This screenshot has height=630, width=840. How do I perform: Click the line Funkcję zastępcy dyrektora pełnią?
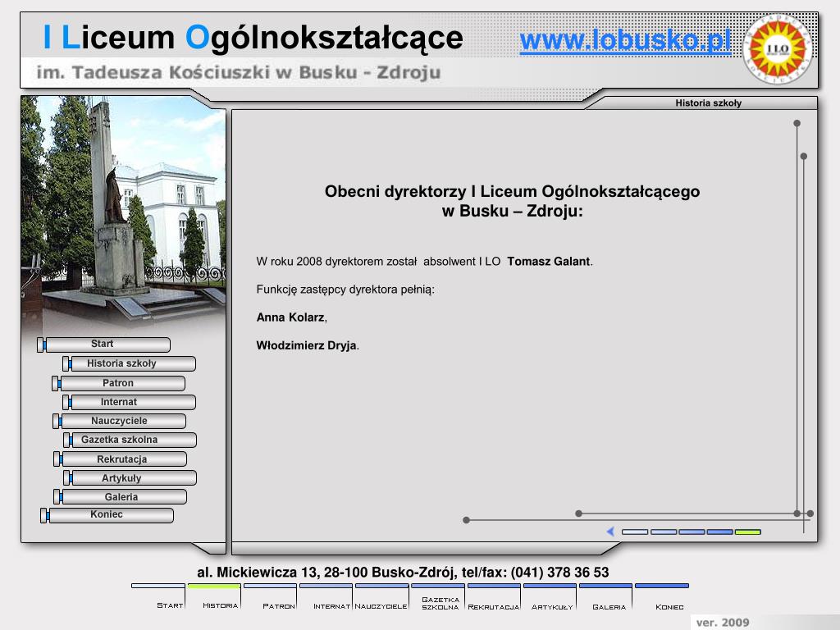(x=345, y=290)
